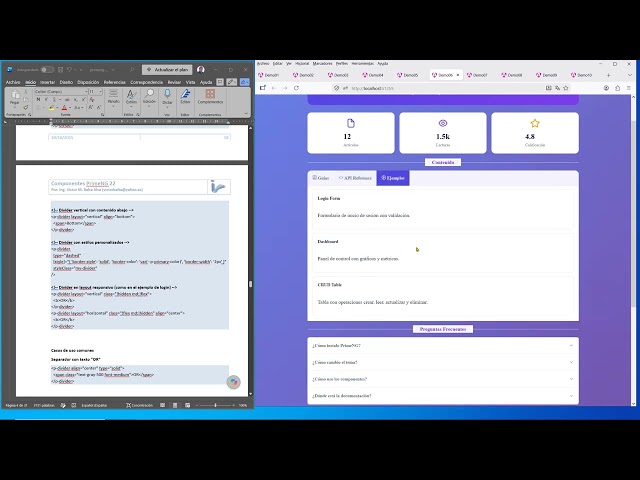Switch to the Revisar ribbon tab
The width and height of the screenshot is (640, 480).
coord(174,82)
